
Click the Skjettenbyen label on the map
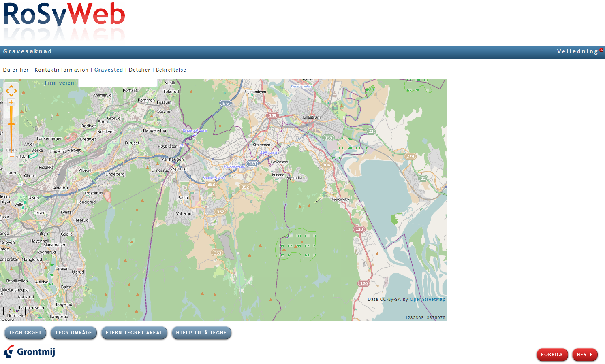coord(255,92)
